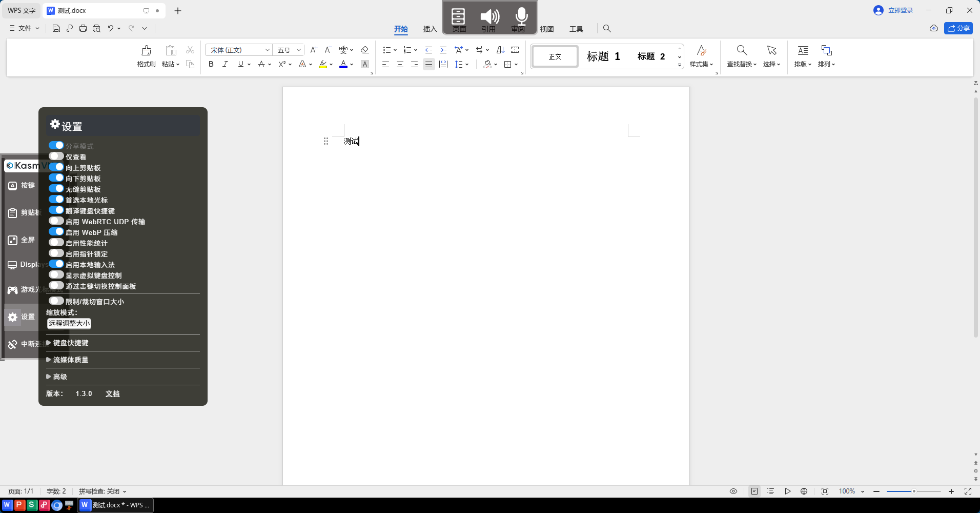
Task: Select the WPS 文字 home tab
Action: point(22,10)
